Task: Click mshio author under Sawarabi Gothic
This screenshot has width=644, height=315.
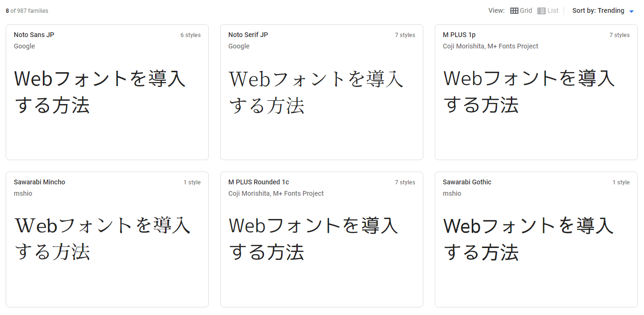Action: pos(452,193)
